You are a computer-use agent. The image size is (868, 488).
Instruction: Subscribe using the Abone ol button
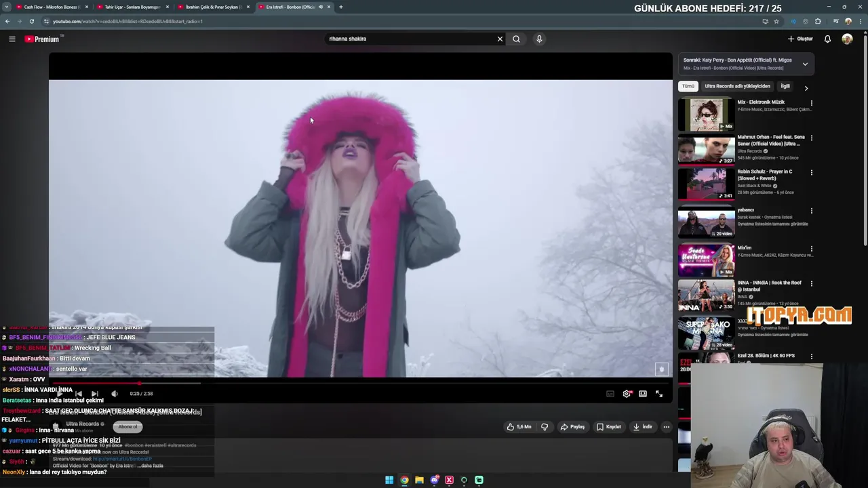127,427
